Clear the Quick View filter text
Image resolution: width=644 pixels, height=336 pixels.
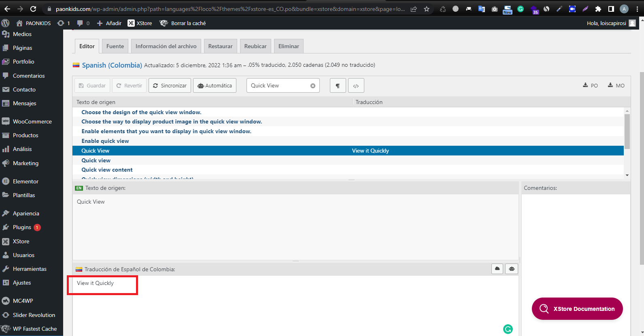313,86
